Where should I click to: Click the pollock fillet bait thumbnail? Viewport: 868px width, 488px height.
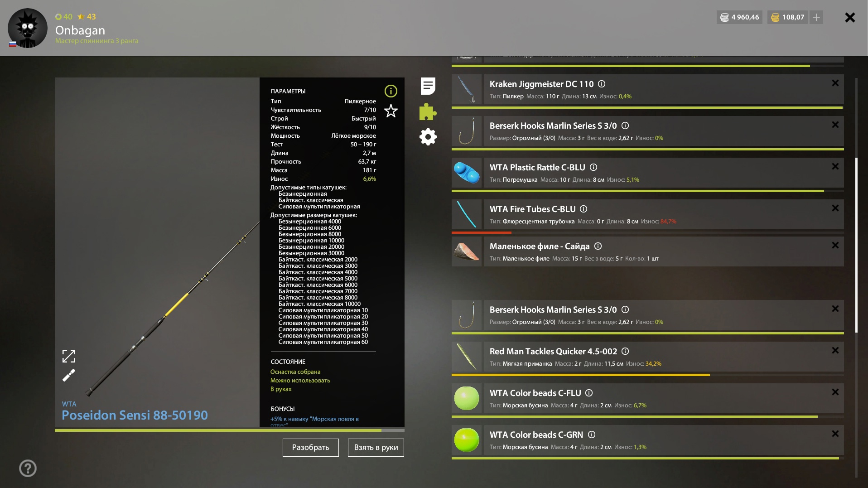[x=467, y=251]
